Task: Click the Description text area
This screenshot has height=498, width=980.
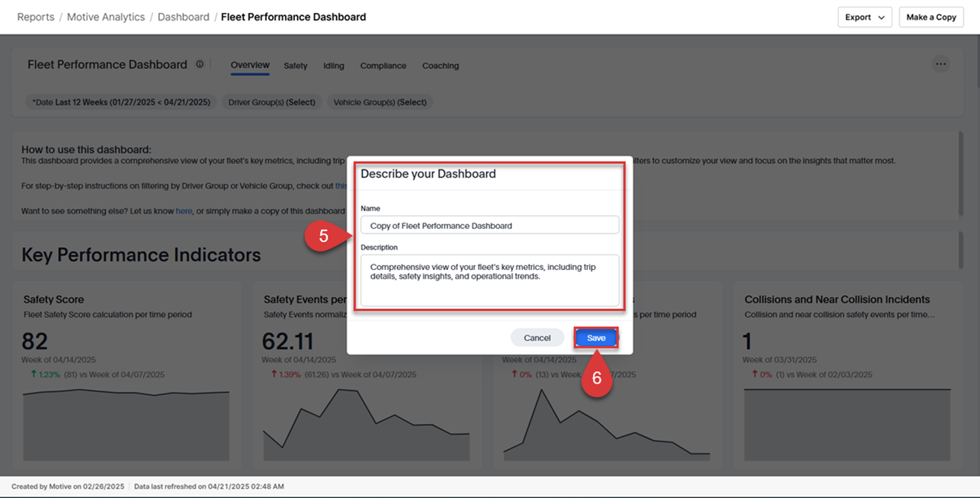Action: point(490,280)
